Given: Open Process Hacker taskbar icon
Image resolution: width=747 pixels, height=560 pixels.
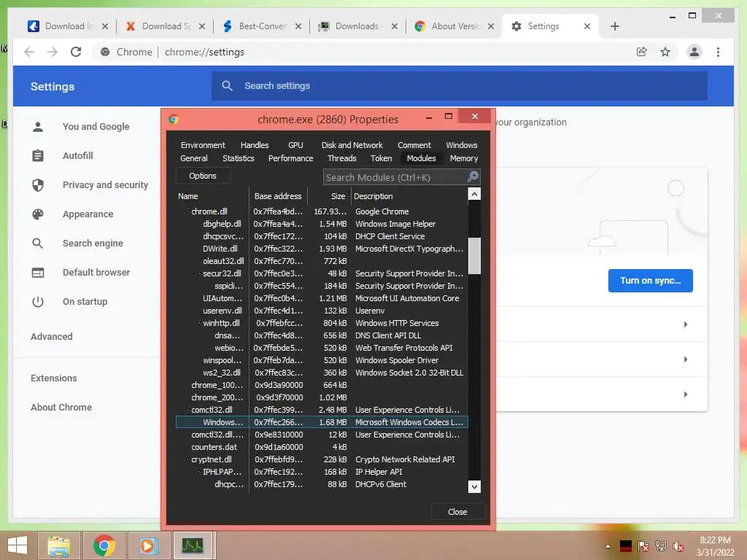Looking at the screenshot, I should pos(193,545).
